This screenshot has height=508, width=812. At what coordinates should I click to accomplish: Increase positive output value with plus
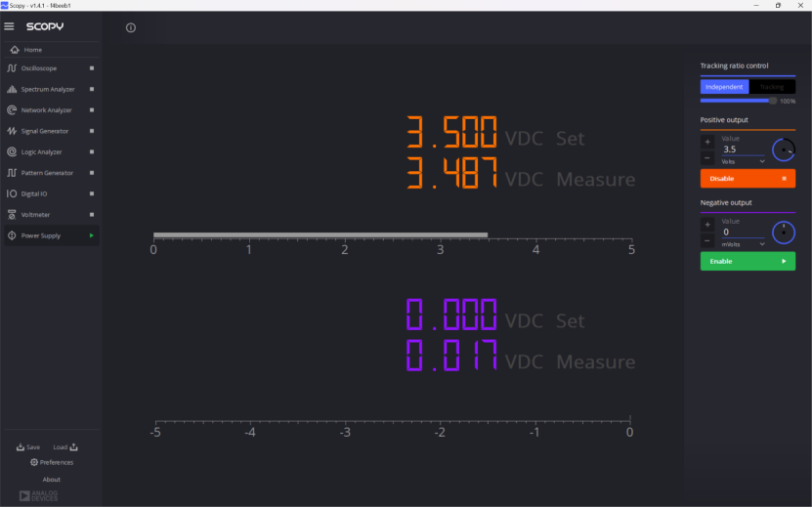pos(707,142)
